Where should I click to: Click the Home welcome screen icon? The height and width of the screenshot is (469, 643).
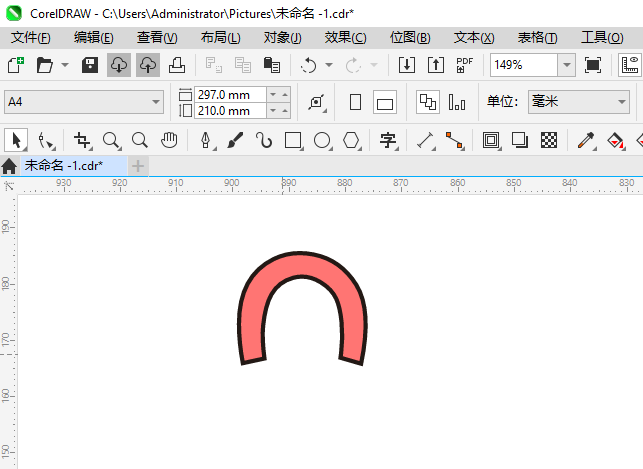pyautogui.click(x=9, y=166)
